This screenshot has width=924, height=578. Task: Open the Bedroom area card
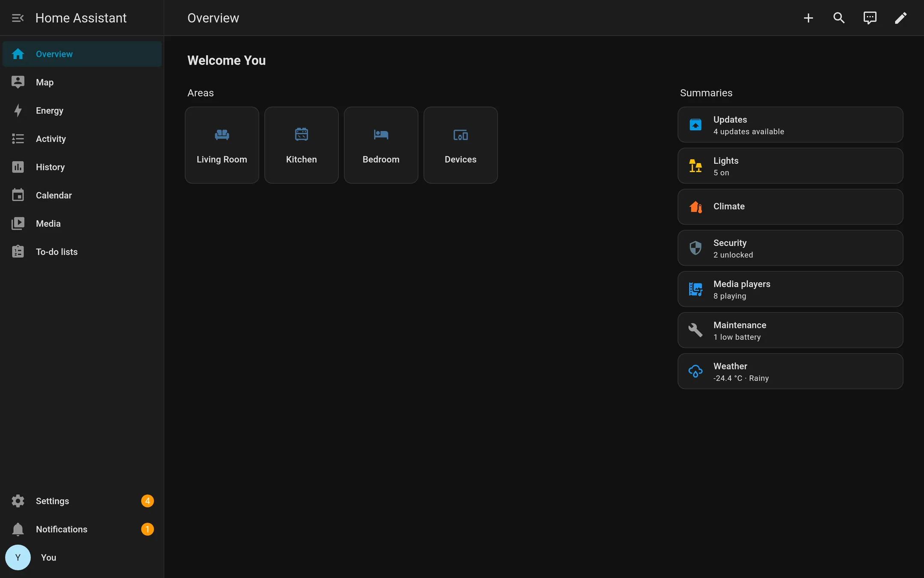(381, 145)
